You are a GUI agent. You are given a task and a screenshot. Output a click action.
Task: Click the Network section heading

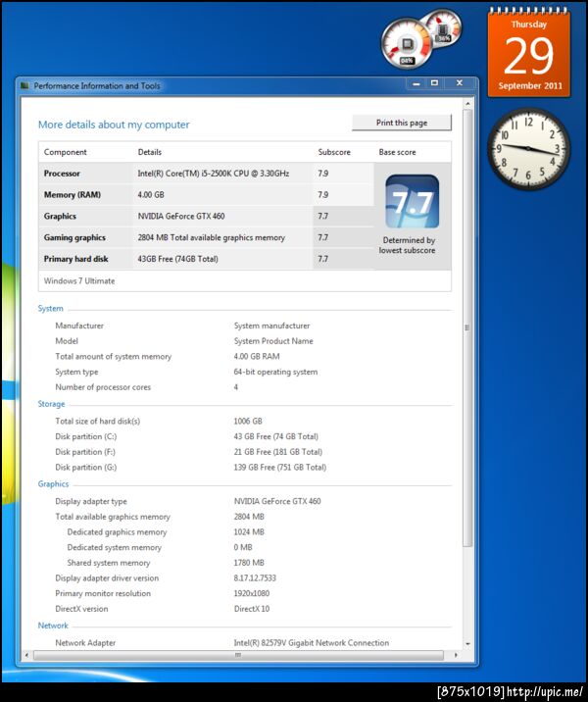click(53, 626)
